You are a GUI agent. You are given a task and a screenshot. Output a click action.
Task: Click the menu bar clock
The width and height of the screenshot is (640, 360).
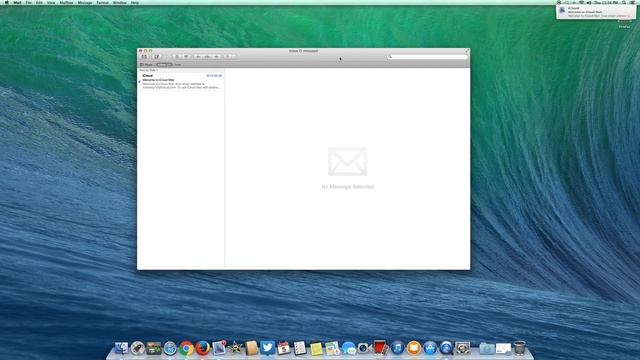pos(606,2)
